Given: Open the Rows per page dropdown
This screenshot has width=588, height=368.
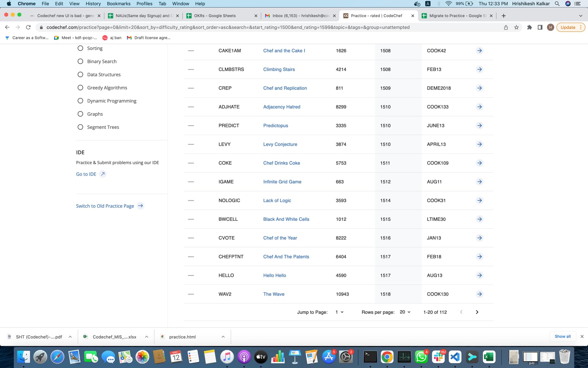Looking at the screenshot, I should pos(405,312).
